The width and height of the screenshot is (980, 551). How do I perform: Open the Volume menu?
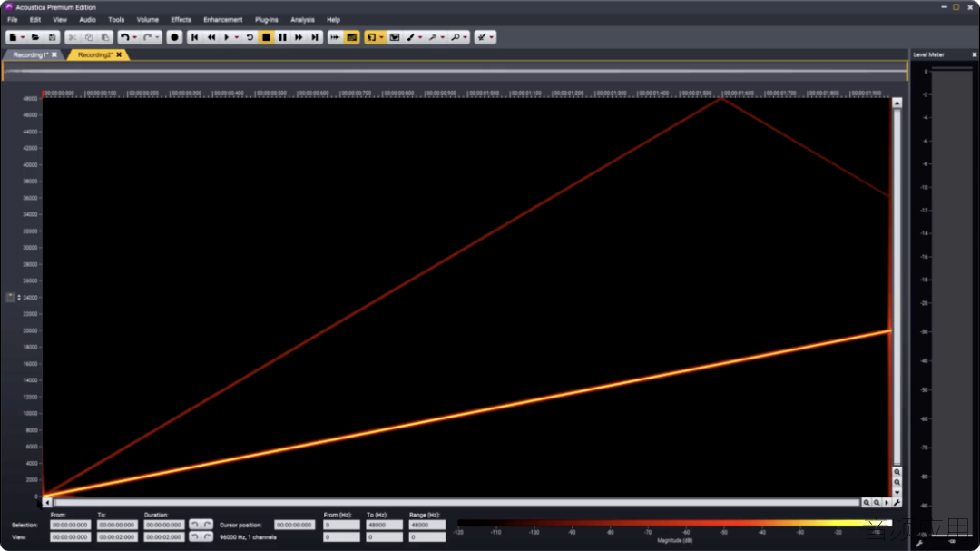click(148, 20)
